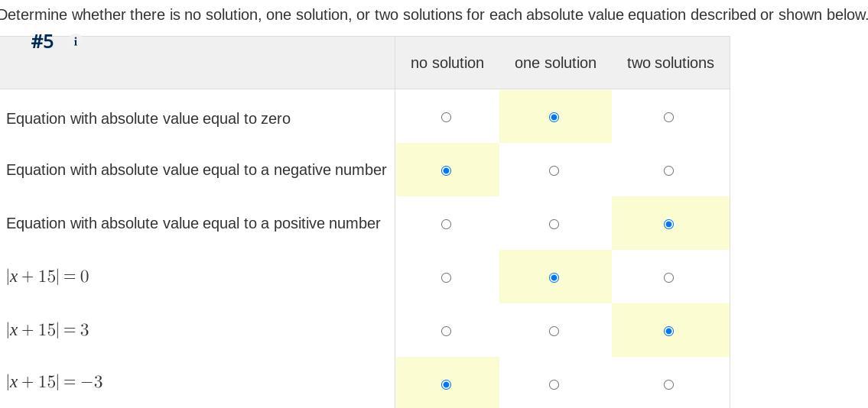The width and height of the screenshot is (868, 408).
Task: Choose 'two solutions' for equal to a negative number
Action: (x=669, y=170)
